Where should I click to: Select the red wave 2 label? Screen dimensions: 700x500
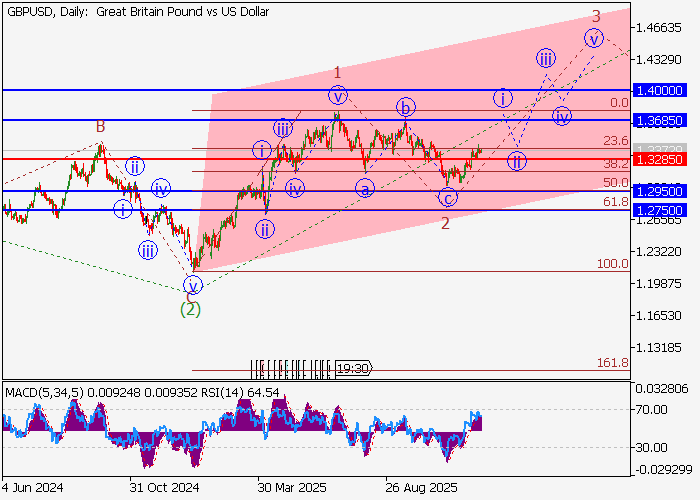(x=445, y=223)
